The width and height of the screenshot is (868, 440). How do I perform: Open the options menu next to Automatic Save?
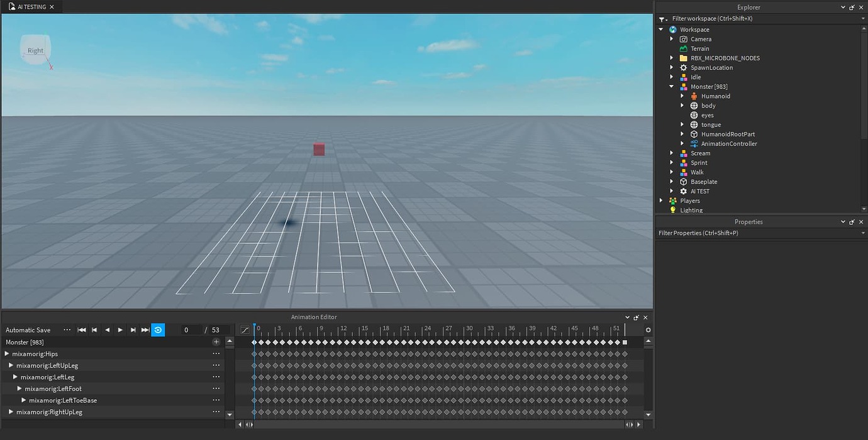click(67, 329)
